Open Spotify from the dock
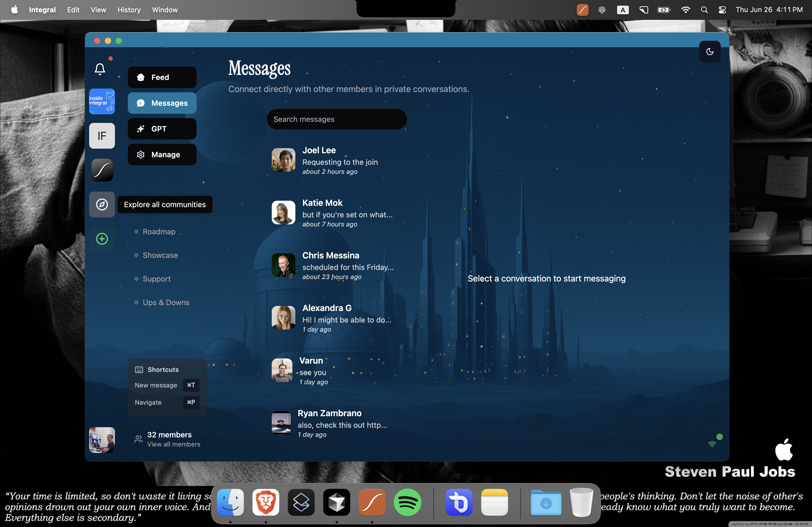Screen dimensions: 812x527 pyautogui.click(x=407, y=502)
